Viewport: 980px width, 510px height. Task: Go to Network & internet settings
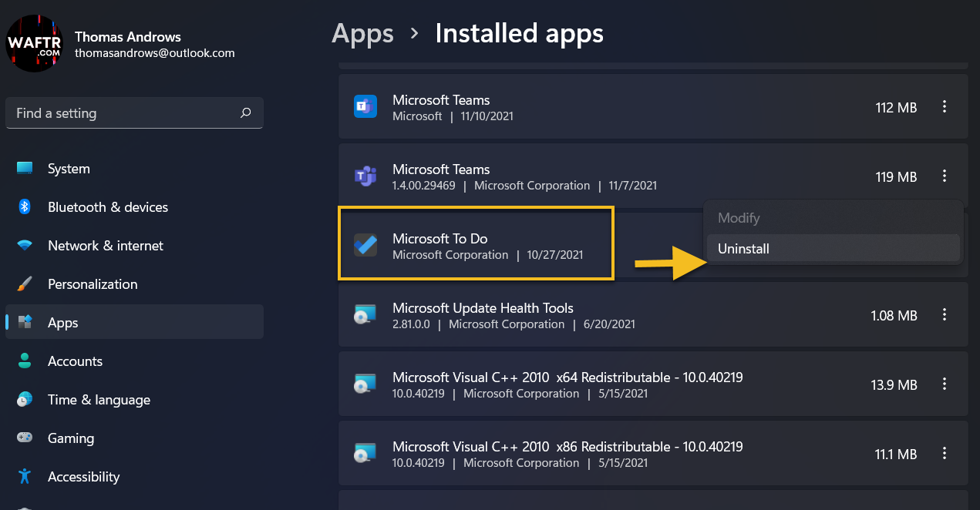click(134, 246)
